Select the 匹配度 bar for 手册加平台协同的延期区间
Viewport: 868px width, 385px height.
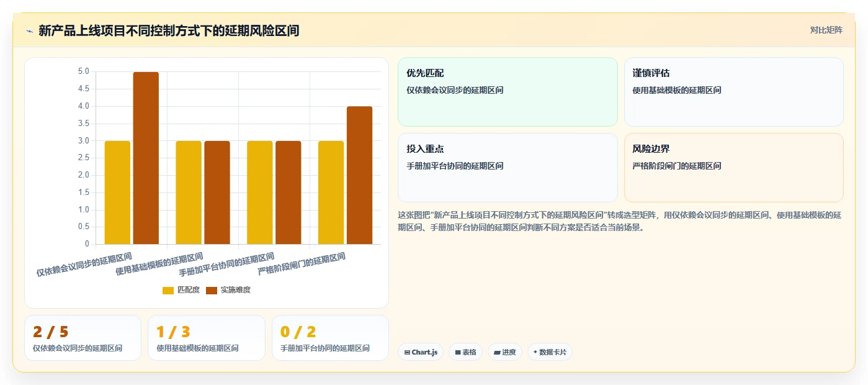point(260,192)
